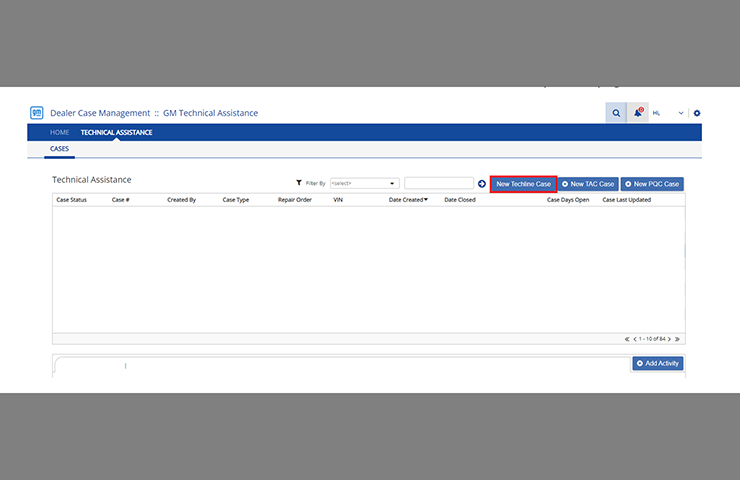Click the New Techline Case button
The width and height of the screenshot is (740, 480).
(x=523, y=184)
